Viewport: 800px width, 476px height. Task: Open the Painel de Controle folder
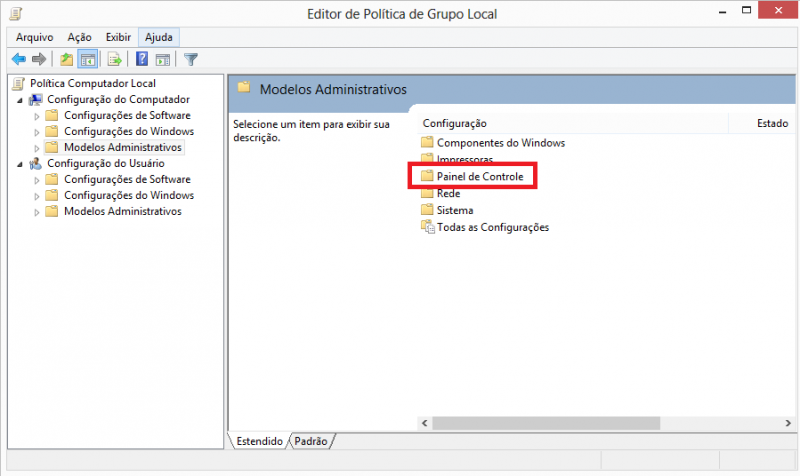click(479, 176)
